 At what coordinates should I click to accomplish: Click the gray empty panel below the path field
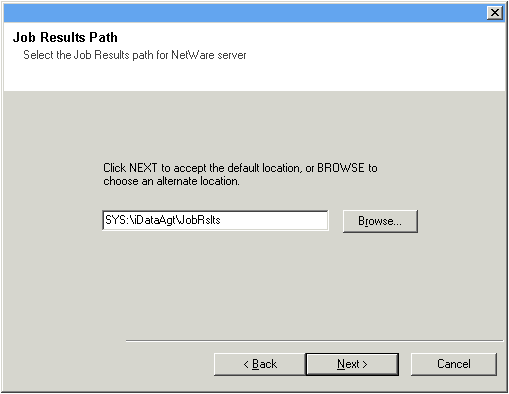(253, 283)
